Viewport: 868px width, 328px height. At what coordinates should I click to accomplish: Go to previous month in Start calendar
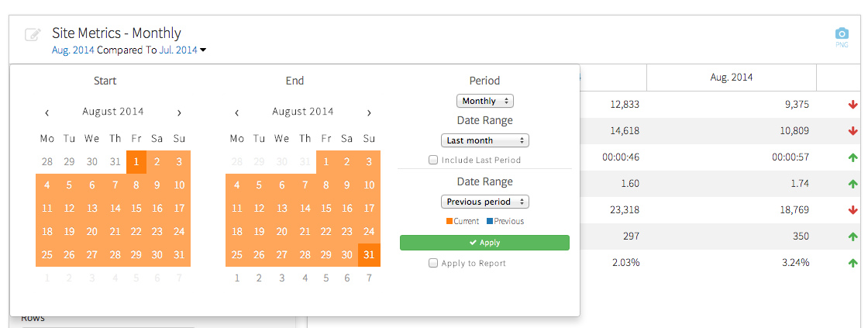pos(47,112)
